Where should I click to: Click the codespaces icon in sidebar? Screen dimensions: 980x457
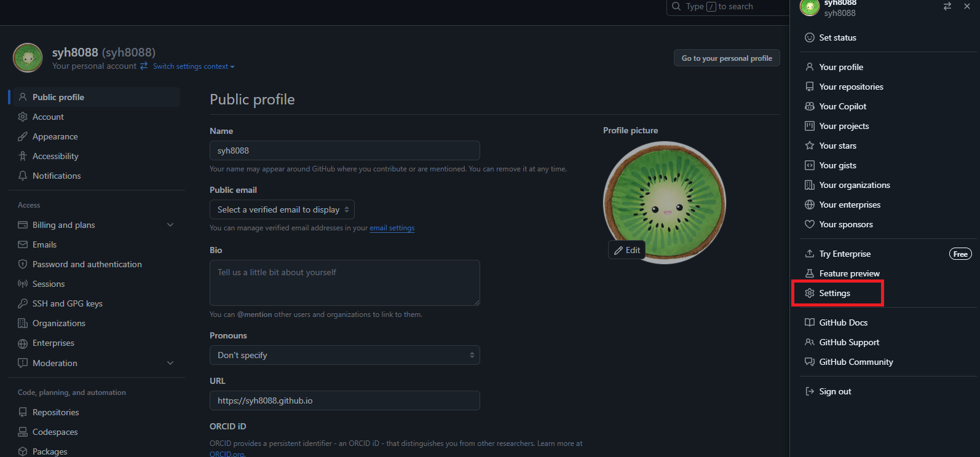[x=23, y=432]
